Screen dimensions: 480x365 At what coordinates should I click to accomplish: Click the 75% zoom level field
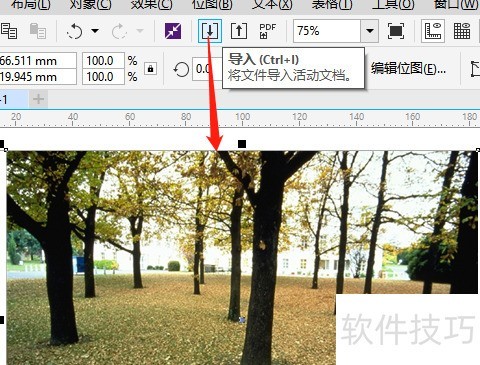(x=327, y=31)
